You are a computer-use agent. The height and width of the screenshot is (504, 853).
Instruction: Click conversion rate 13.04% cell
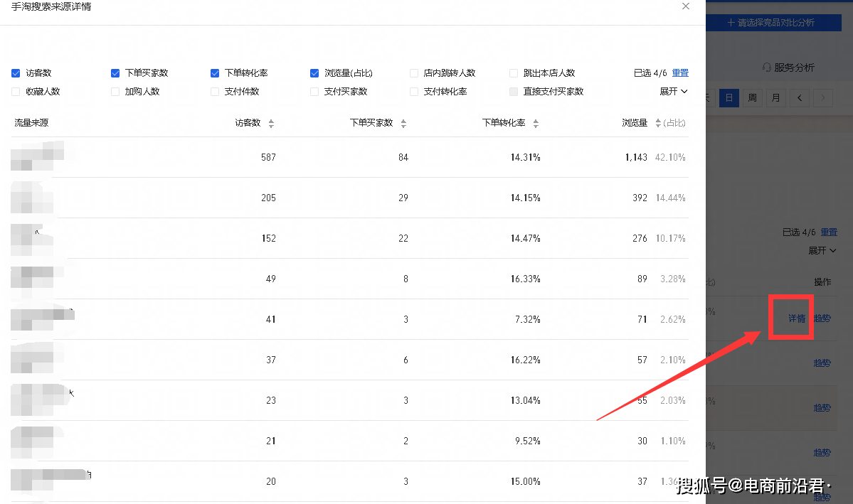(526, 400)
